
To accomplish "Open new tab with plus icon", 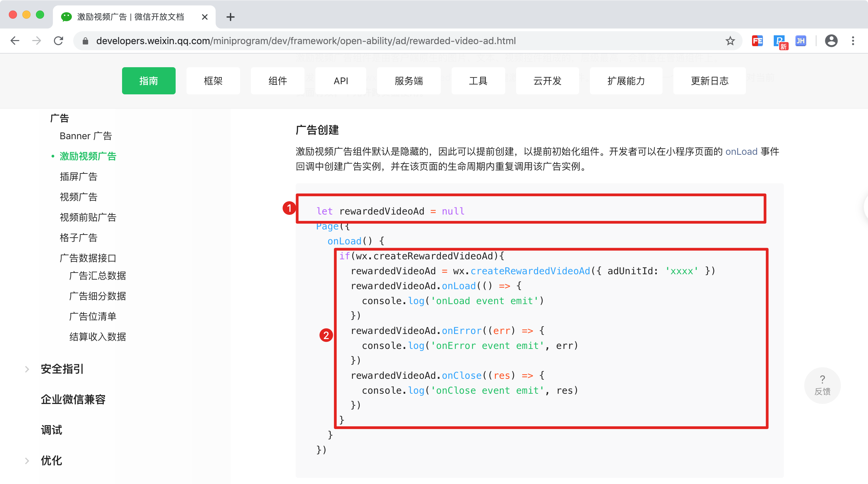I will tap(231, 17).
